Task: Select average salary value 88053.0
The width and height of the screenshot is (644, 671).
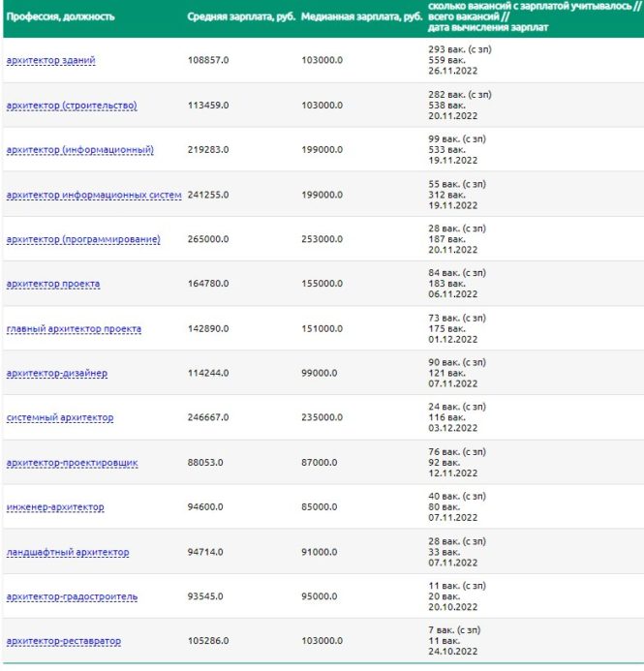Action: pyautogui.click(x=205, y=463)
